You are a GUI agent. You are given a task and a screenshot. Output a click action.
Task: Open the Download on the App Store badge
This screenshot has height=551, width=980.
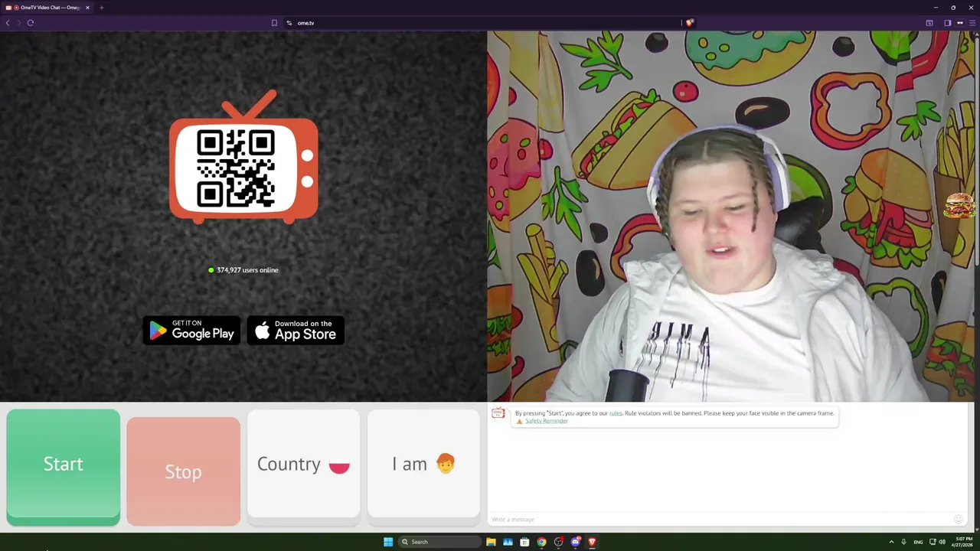296,331
